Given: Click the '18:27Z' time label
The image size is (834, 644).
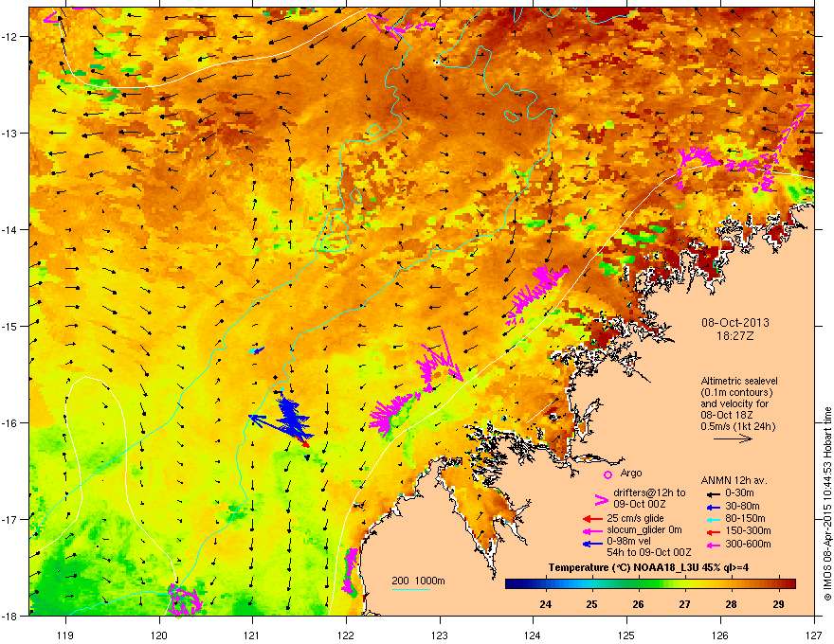Looking at the screenshot, I should pos(735,336).
